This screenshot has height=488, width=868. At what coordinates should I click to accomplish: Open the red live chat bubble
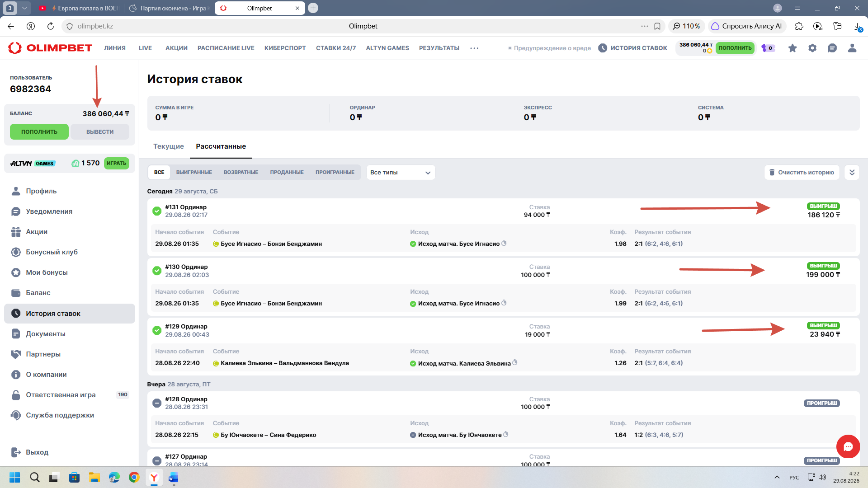point(848,446)
